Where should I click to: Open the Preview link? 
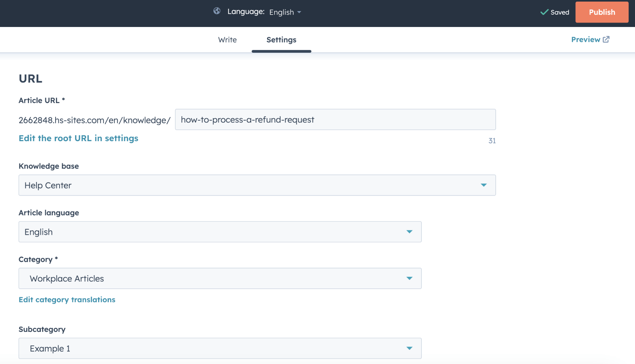[585, 40]
